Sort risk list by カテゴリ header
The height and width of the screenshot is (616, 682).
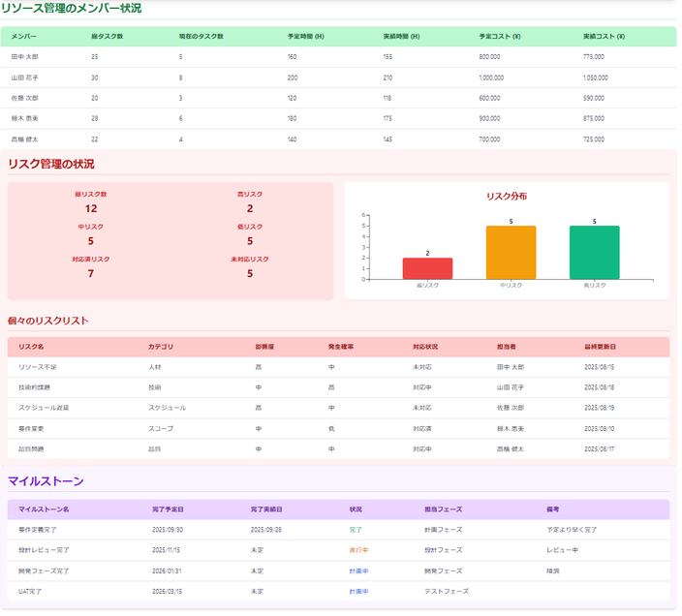160,346
